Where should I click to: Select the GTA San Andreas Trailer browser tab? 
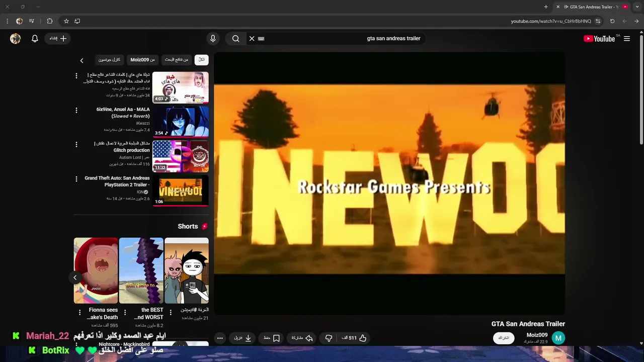[x=593, y=7]
